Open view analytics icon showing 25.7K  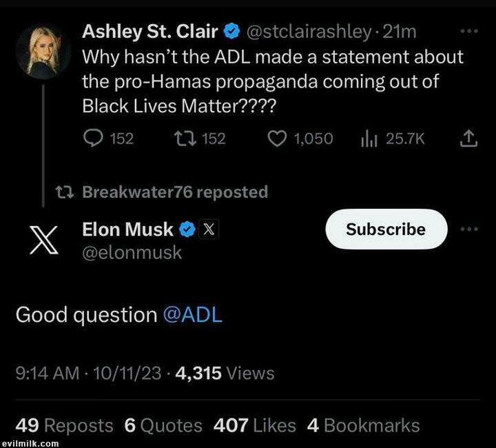371,139
